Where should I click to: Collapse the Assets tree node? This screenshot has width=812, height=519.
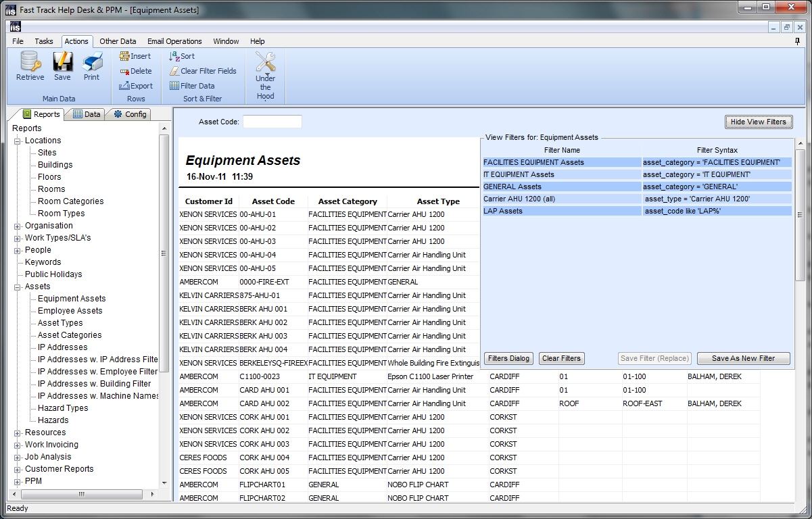[18, 287]
